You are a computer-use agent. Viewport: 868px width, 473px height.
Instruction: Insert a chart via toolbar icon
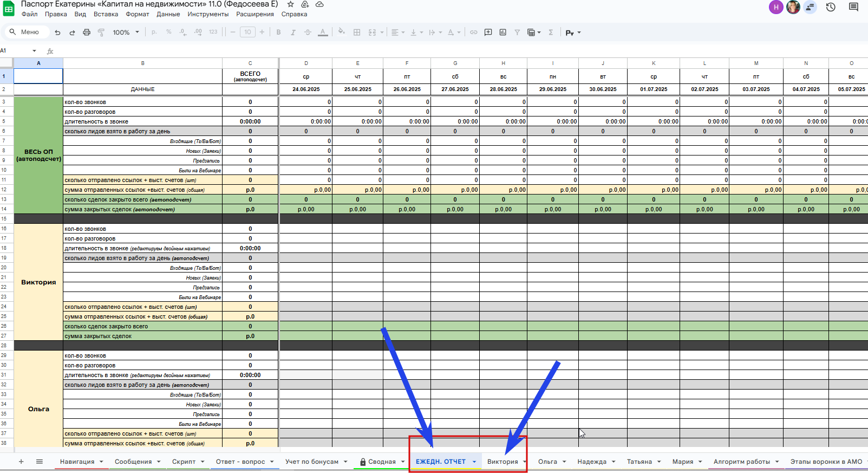tap(503, 33)
